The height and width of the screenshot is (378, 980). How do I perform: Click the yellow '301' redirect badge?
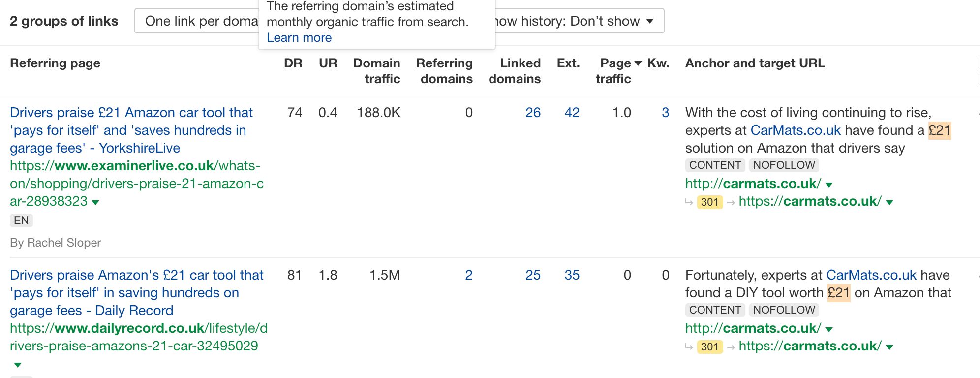click(708, 201)
